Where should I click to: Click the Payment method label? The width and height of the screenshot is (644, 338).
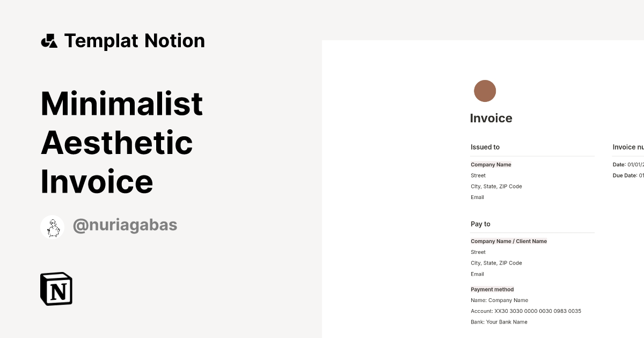tap(492, 290)
